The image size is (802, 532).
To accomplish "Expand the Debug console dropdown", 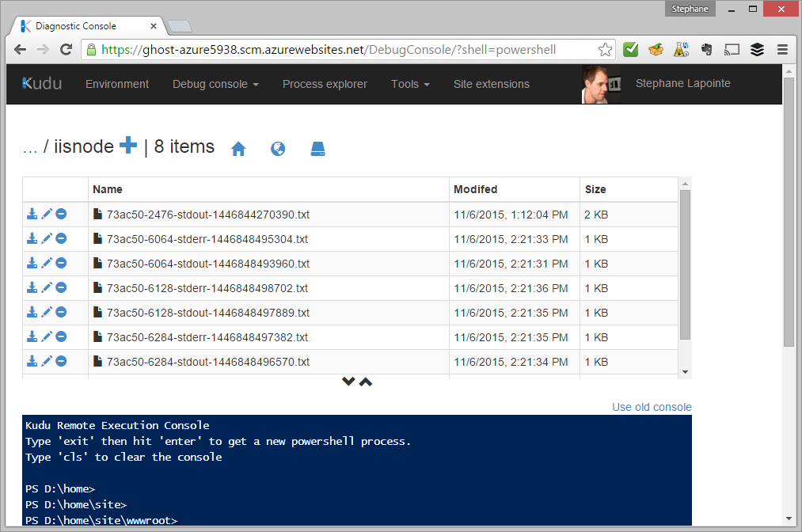I will click(215, 84).
